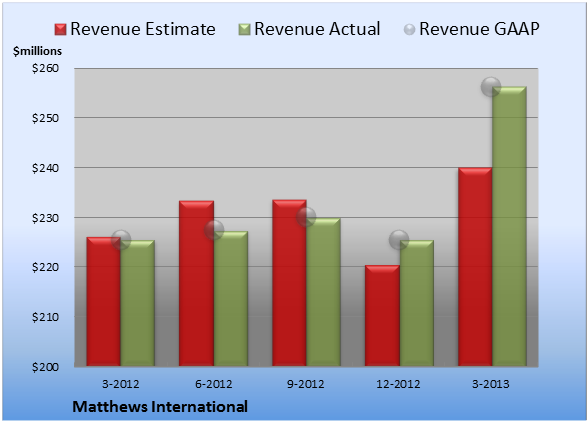Click the '6-2012' quarter label
This screenshot has width=588, height=422.
(x=214, y=384)
